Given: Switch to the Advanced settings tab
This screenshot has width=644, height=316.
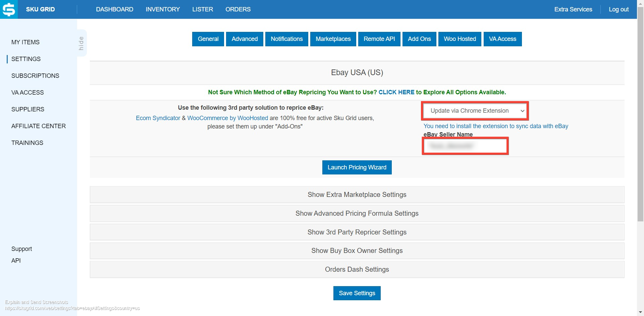Looking at the screenshot, I should coord(245,39).
